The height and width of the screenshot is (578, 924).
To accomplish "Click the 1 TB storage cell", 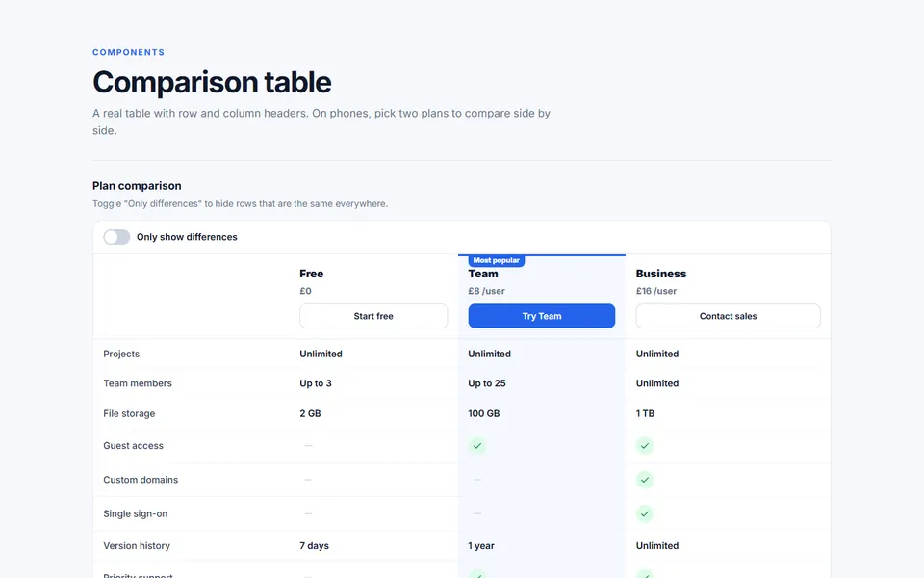I will tap(645, 413).
